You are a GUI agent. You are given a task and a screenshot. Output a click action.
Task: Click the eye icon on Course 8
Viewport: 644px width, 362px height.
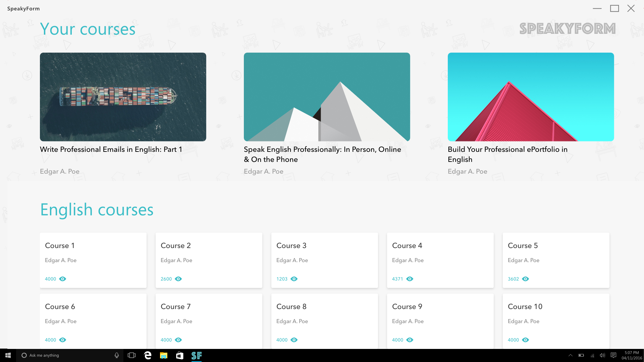[x=294, y=340]
